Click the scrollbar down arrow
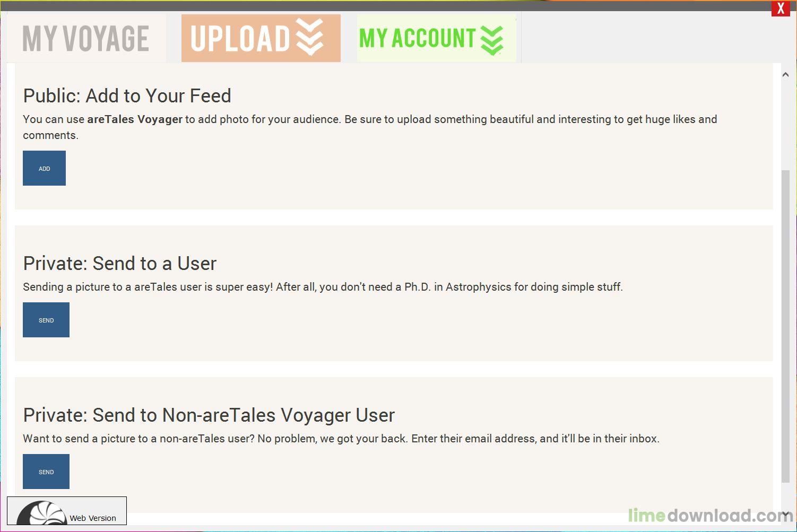 (785, 513)
